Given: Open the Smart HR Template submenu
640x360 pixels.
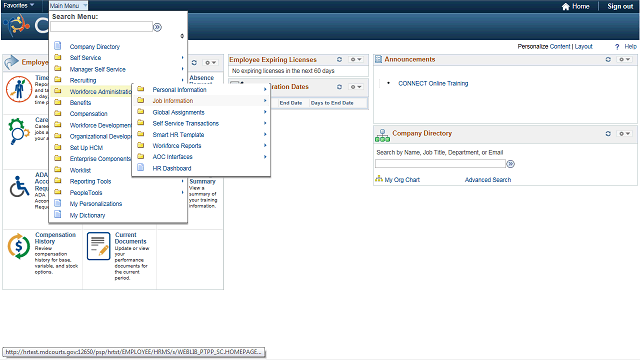Looking at the screenshot, I should (x=178, y=135).
